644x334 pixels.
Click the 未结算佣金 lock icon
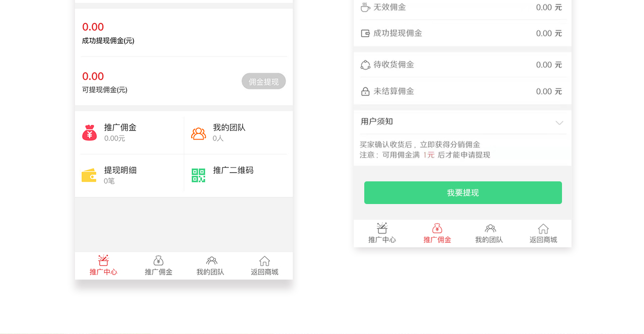(x=365, y=91)
